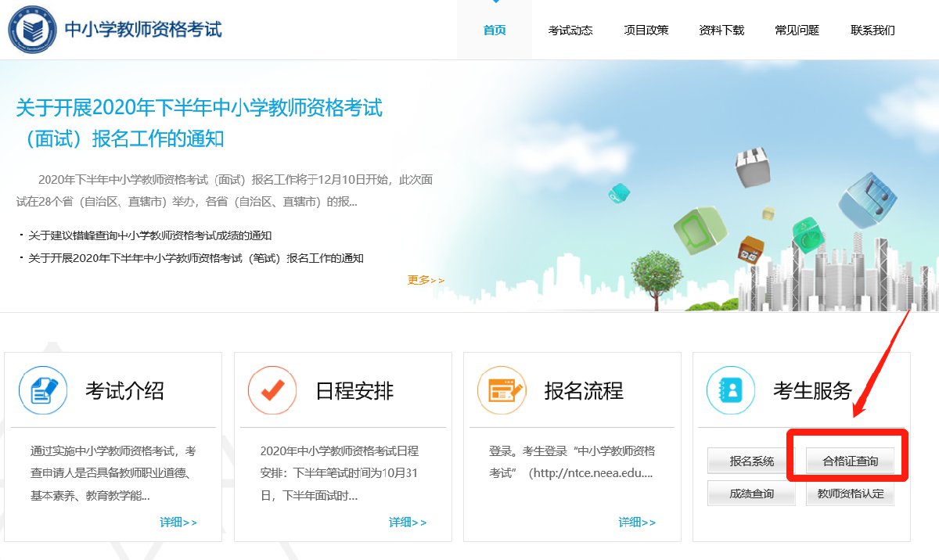Click the 日程安排 checkmark icon

point(272,389)
